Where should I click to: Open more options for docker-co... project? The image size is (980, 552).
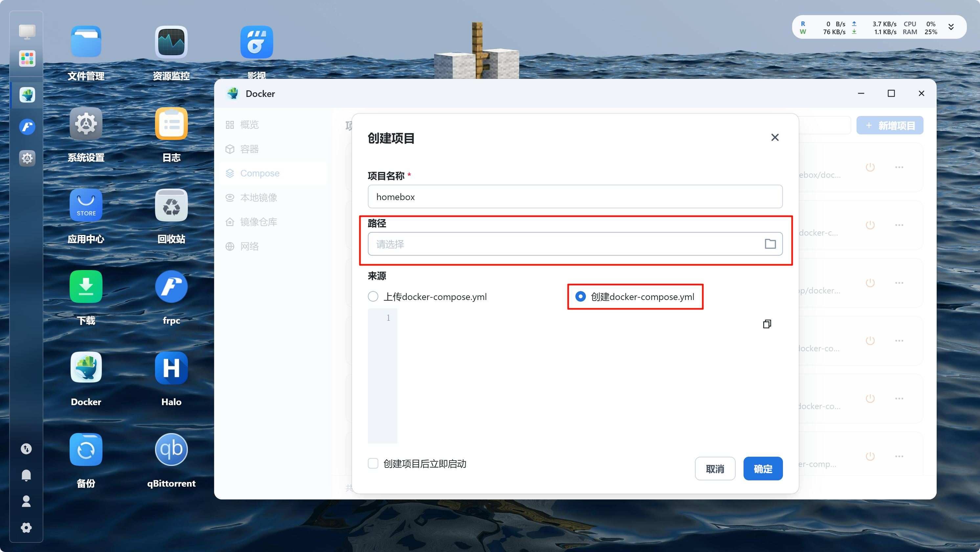tap(899, 399)
